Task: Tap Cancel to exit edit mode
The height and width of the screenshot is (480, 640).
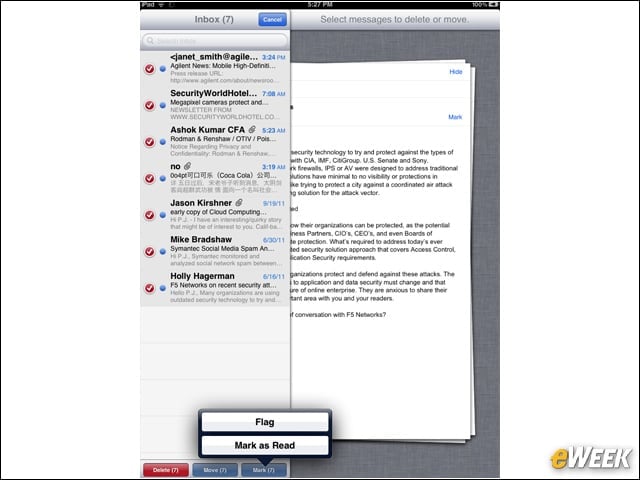Action: (x=272, y=20)
